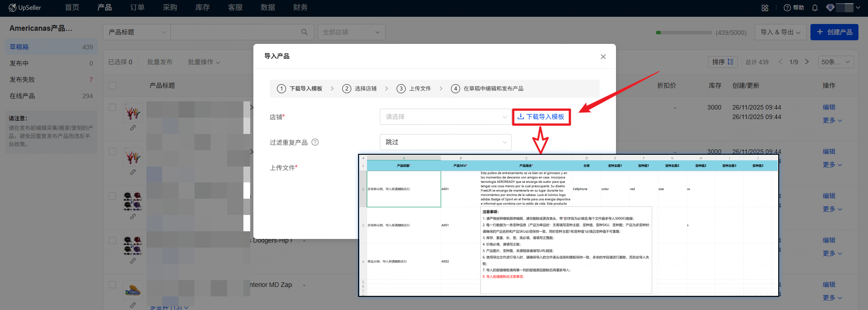
Task: Go to next page arrow
Action: [807, 62]
